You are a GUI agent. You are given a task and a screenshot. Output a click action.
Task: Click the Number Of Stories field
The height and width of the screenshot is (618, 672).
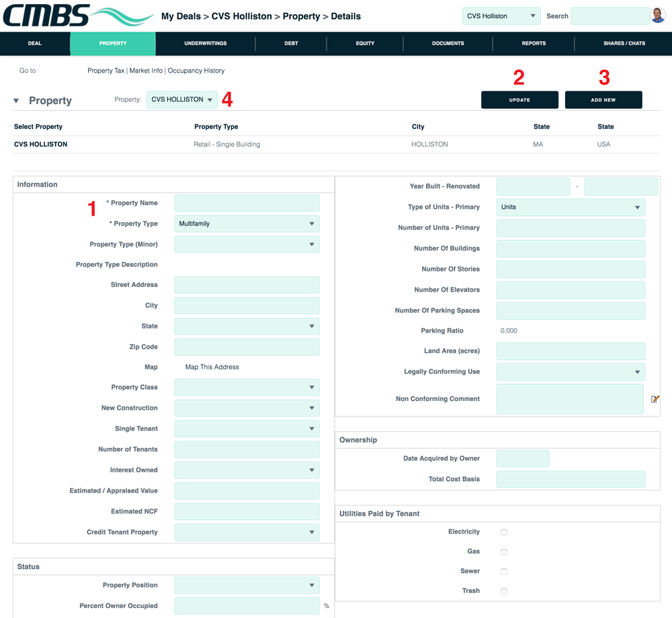[x=571, y=269]
